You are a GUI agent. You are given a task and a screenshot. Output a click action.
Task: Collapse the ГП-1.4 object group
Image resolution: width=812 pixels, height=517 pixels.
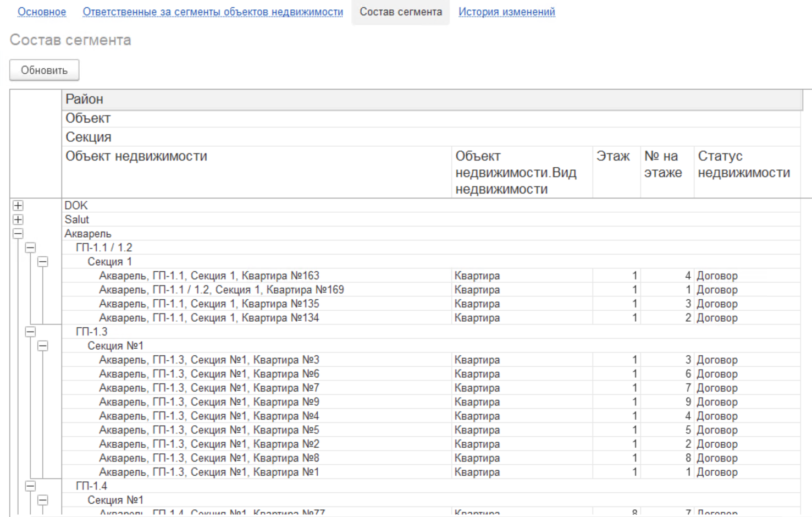(x=31, y=486)
